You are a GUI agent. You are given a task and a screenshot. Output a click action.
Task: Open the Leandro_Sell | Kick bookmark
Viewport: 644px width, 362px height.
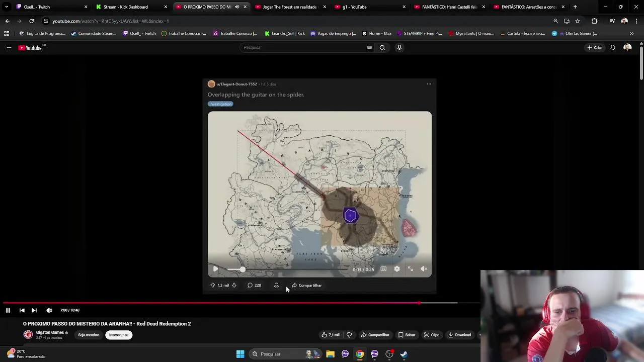coord(284,34)
